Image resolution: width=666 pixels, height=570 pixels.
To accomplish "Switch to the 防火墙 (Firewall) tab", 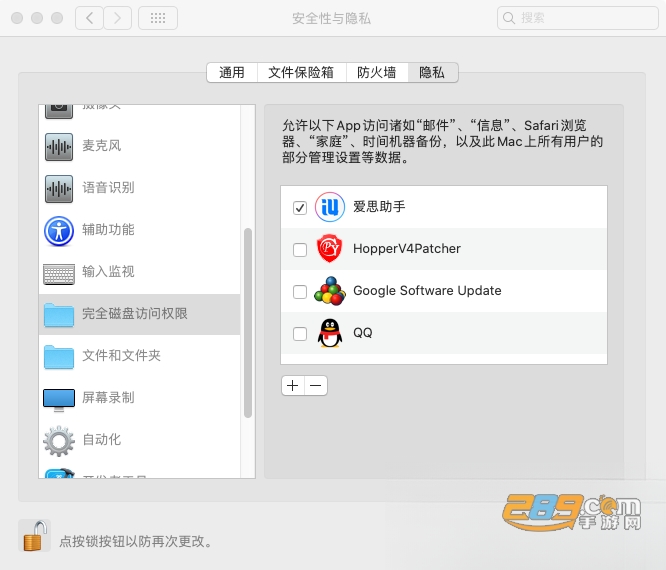I will click(x=377, y=73).
